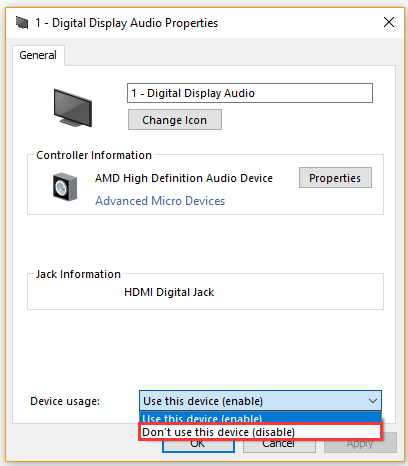This screenshot has width=408, height=466.
Task: Close the Digital Display Audio Properties dialog
Action: (389, 22)
